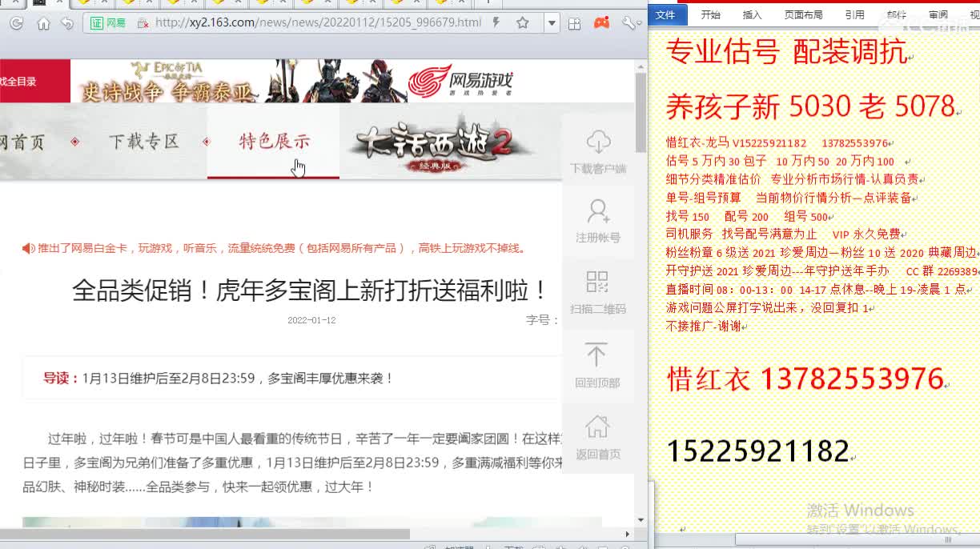The image size is (980, 549).
Task: Open the 插入 ribbon tab in Word
Action: [x=752, y=14]
